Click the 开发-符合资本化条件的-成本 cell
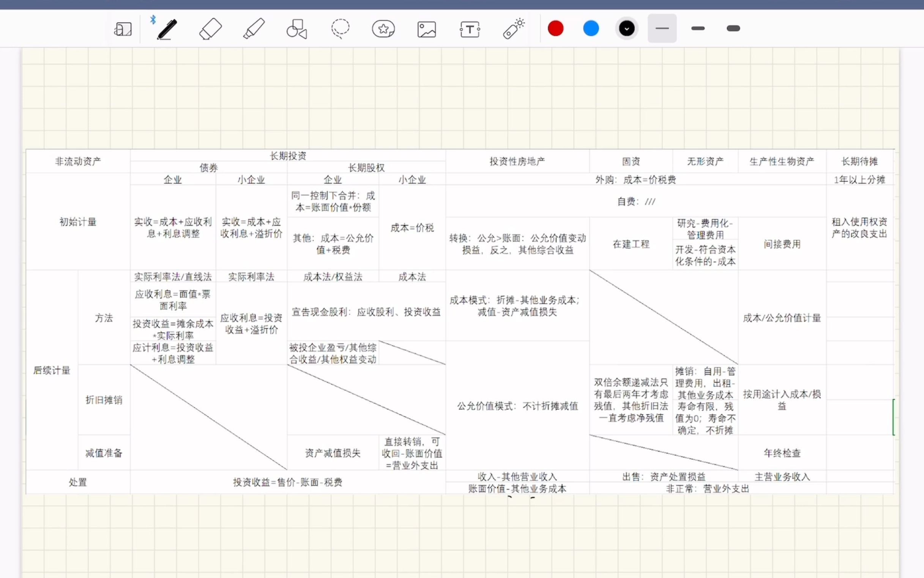The width and height of the screenshot is (924, 578). 705,255
